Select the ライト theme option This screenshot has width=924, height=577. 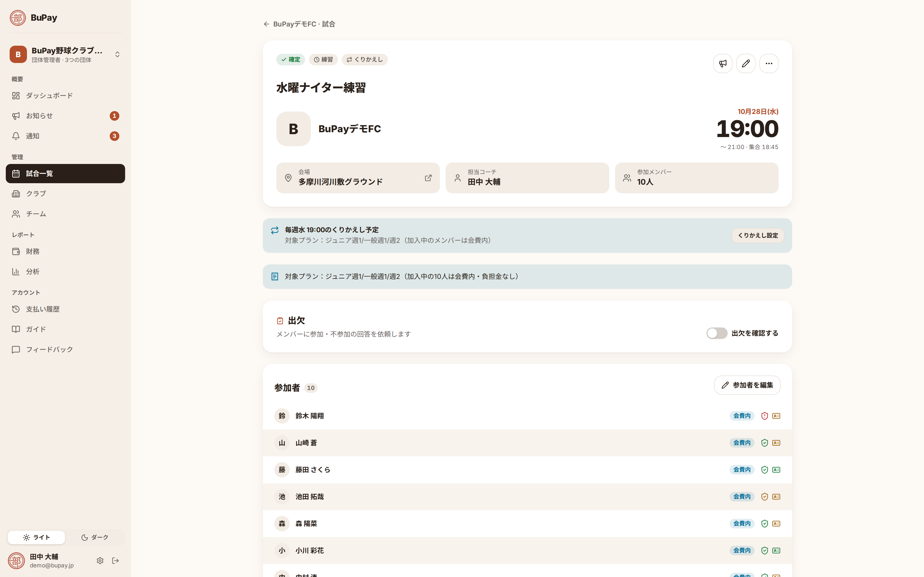36,537
